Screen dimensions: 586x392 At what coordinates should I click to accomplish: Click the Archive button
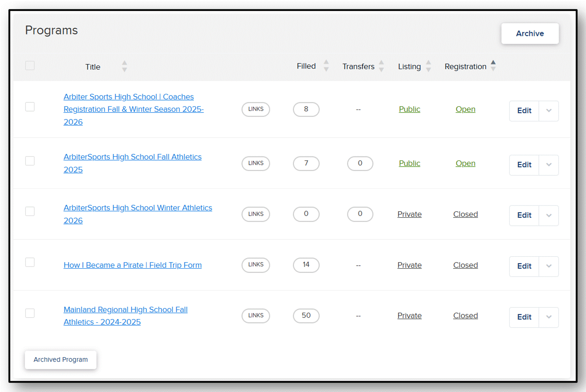click(530, 33)
